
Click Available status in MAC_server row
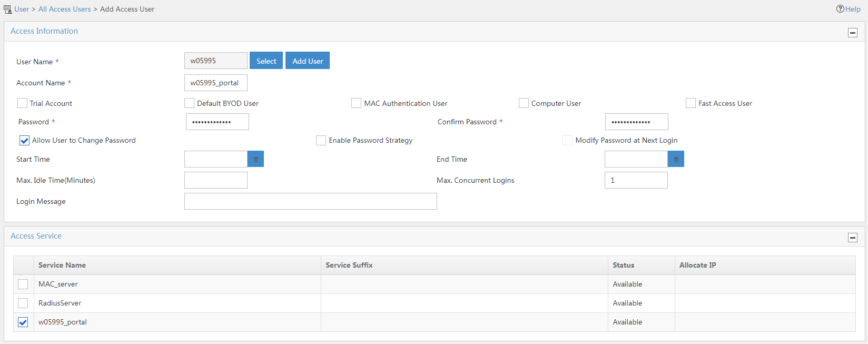coord(628,284)
